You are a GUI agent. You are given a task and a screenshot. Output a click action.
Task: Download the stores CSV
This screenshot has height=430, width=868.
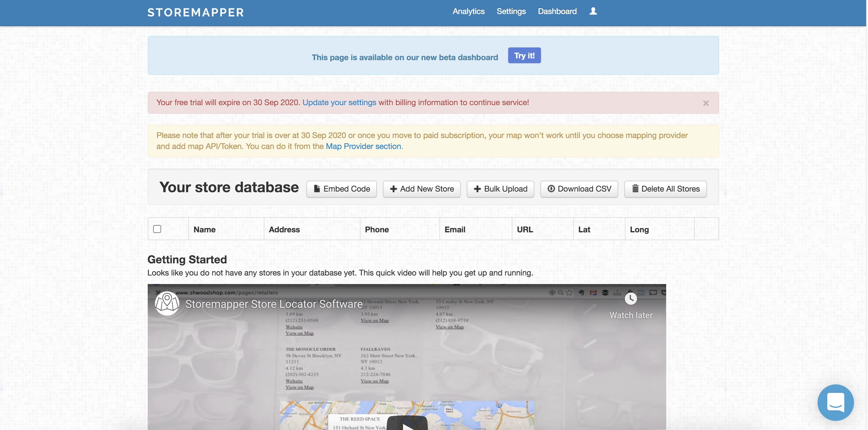point(579,189)
